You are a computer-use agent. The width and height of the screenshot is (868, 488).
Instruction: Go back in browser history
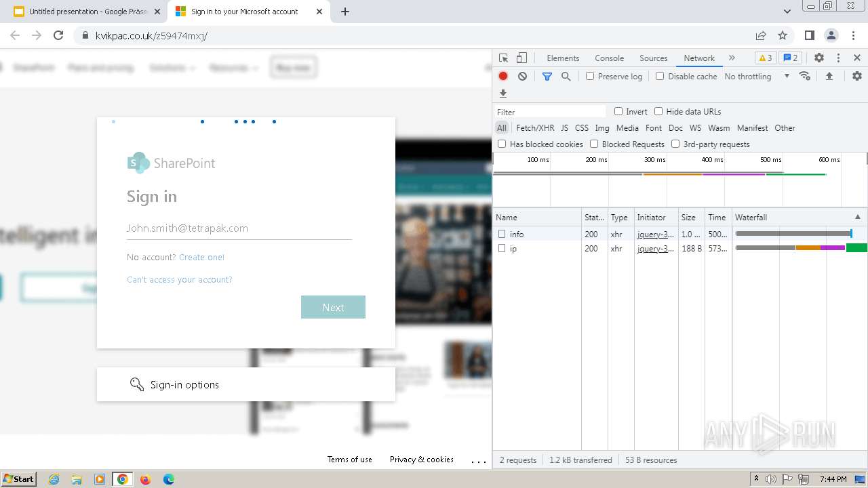(15, 35)
